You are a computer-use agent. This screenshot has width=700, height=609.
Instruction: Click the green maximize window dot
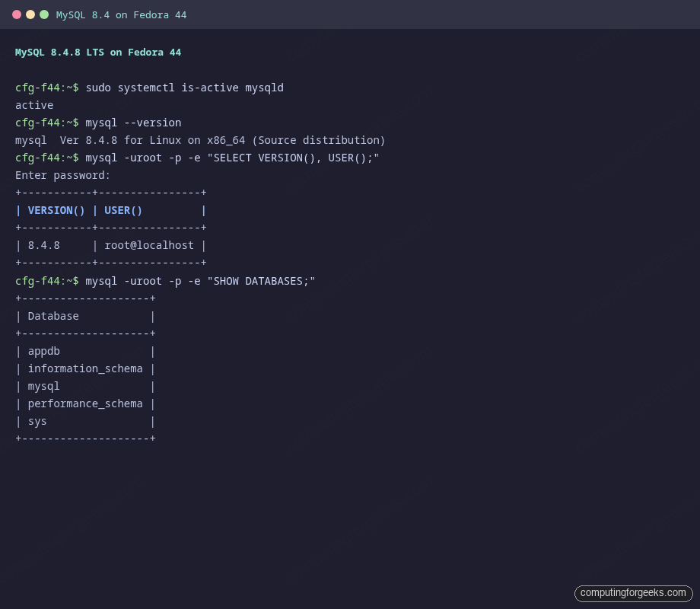44,14
